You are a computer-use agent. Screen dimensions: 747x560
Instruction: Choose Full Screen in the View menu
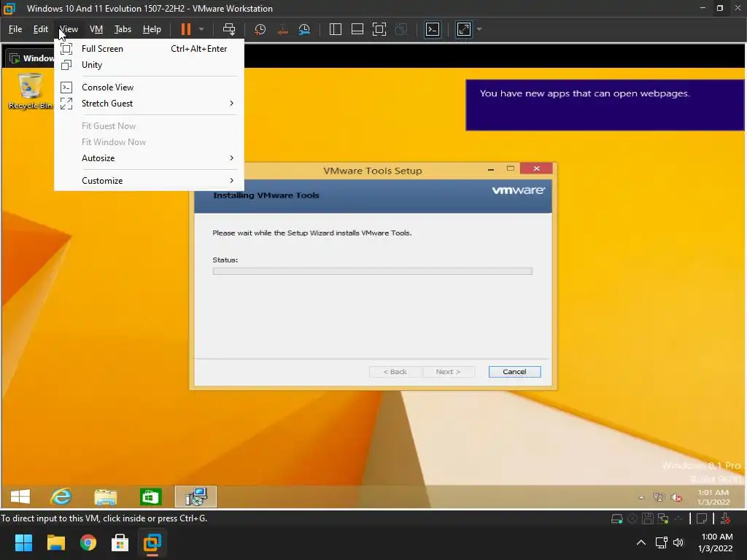pos(149,49)
